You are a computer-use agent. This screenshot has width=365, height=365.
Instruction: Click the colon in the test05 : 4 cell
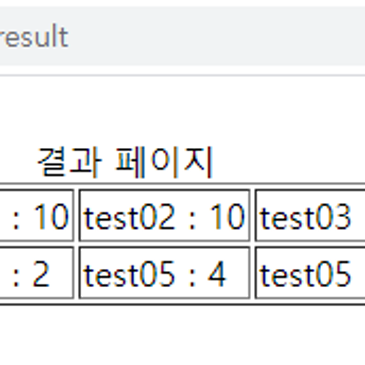[x=192, y=278]
